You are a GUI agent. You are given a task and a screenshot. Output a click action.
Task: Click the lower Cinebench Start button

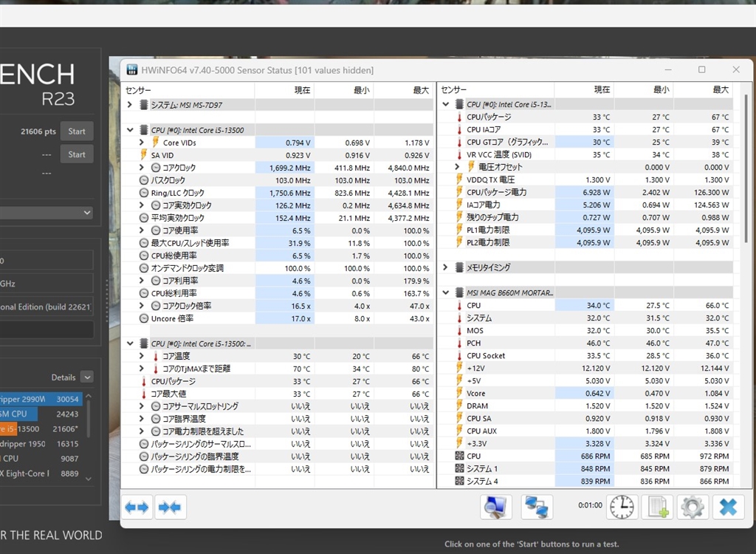(x=77, y=154)
